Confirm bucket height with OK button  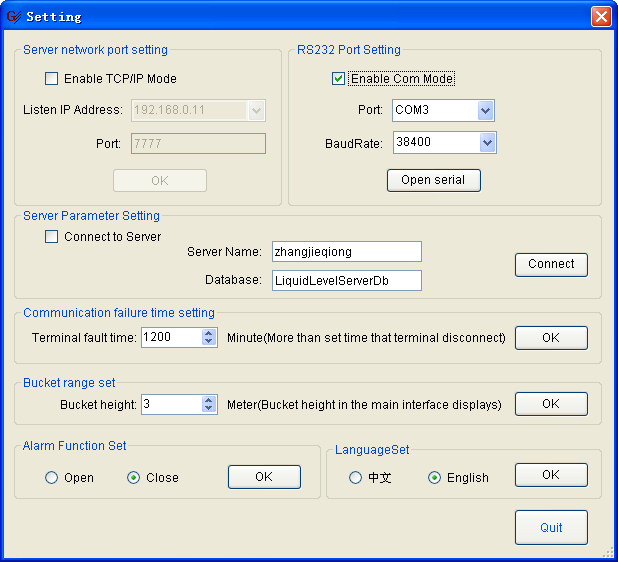[551, 404]
